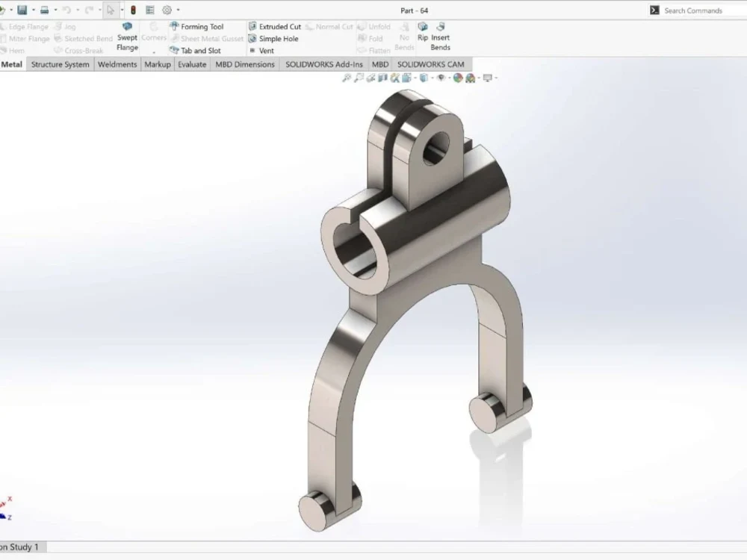Select the Insert Bends tool

click(x=440, y=37)
